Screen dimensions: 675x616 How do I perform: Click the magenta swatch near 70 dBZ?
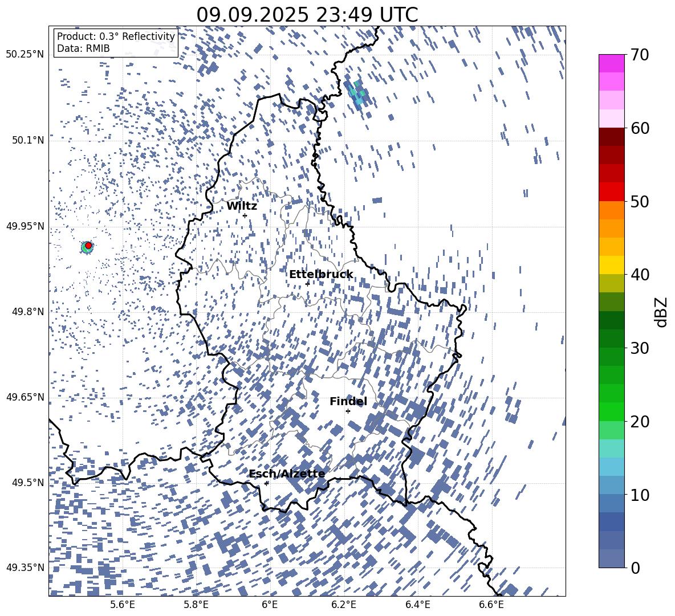[x=611, y=63]
